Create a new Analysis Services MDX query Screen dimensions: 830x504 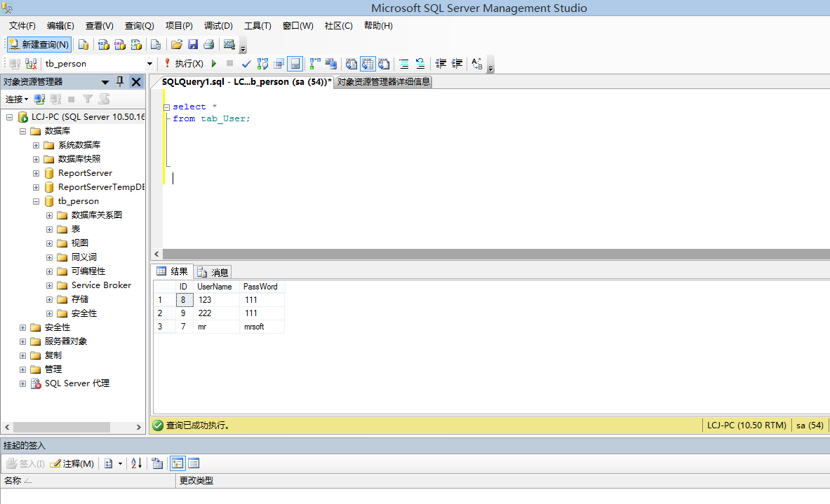(x=103, y=44)
